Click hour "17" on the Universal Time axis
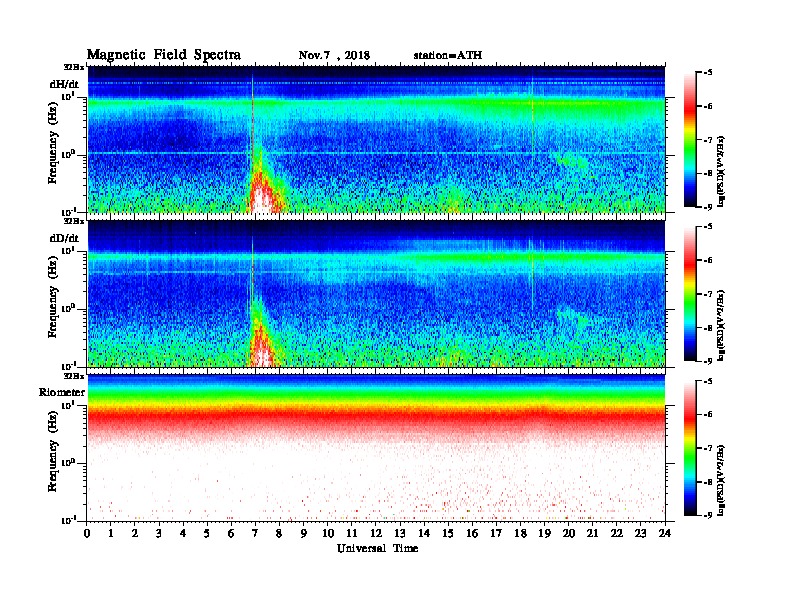Image resolution: width=792 pixels, height=612 pixels. [496, 534]
